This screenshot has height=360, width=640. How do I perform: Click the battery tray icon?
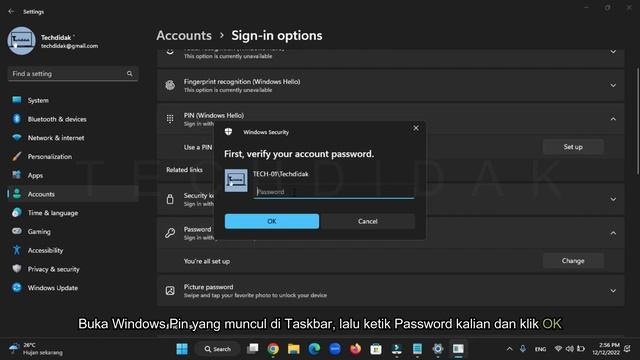[x=581, y=349]
